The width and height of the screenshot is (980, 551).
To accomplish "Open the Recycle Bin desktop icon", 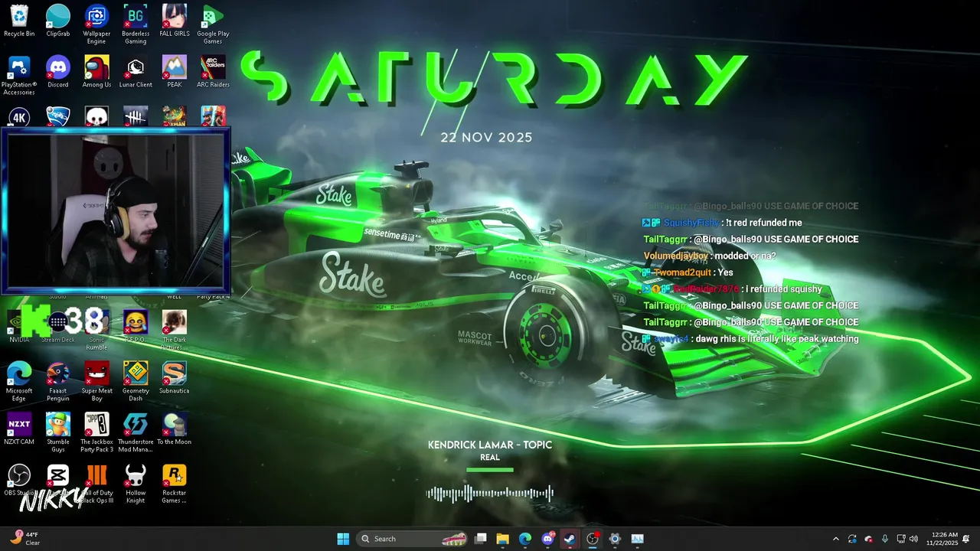I will point(19,21).
